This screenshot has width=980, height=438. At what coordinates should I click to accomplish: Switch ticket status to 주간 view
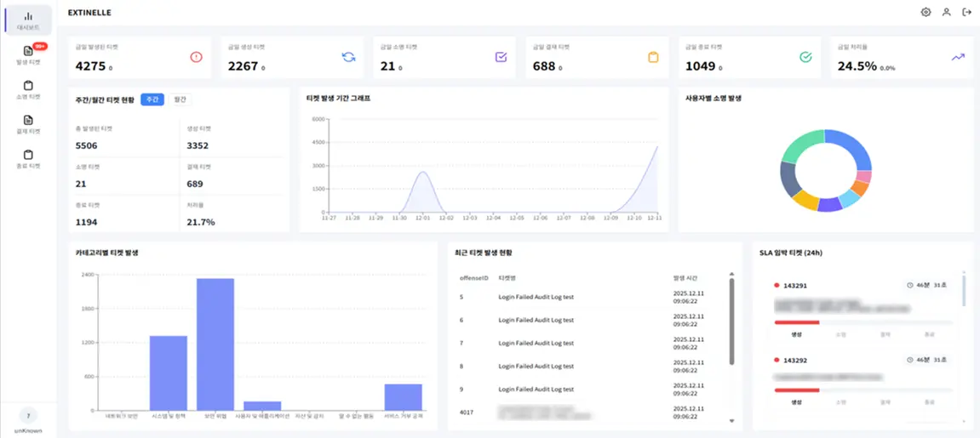tap(152, 100)
